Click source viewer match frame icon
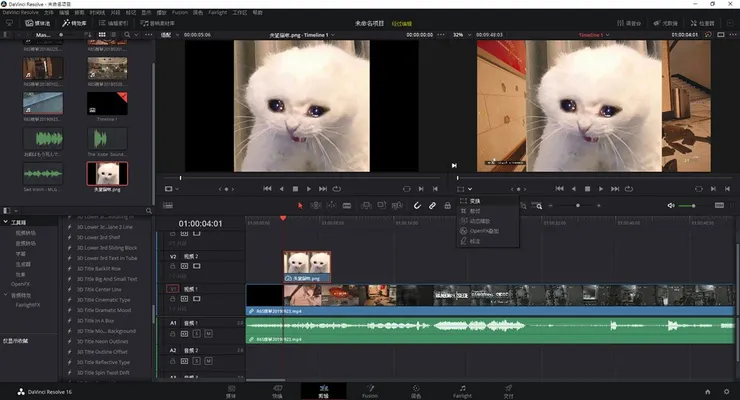 click(406, 189)
